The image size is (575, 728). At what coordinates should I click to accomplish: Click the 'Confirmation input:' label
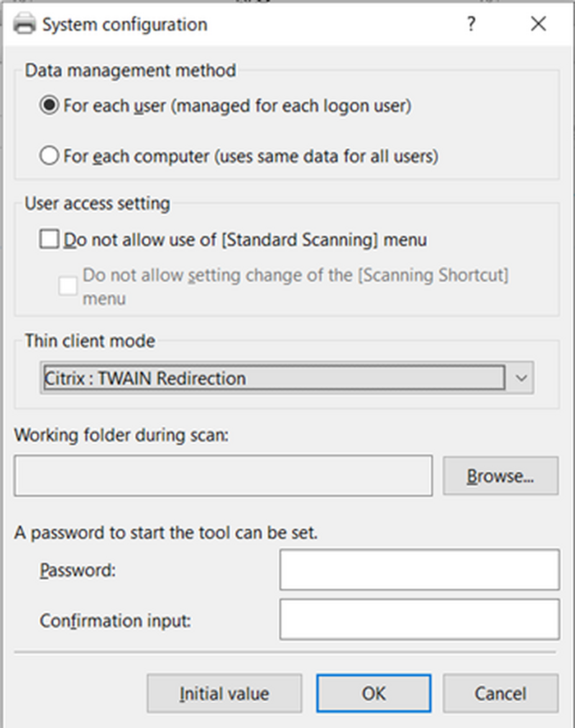pos(115,621)
